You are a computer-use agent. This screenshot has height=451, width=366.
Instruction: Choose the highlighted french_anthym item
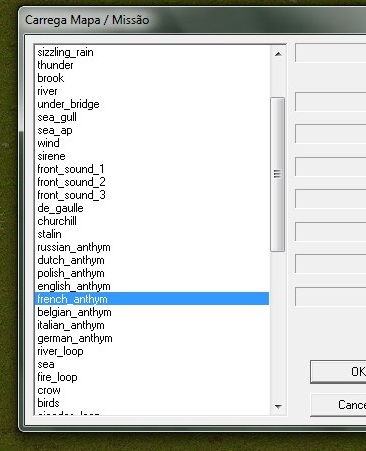pyautogui.click(x=152, y=299)
